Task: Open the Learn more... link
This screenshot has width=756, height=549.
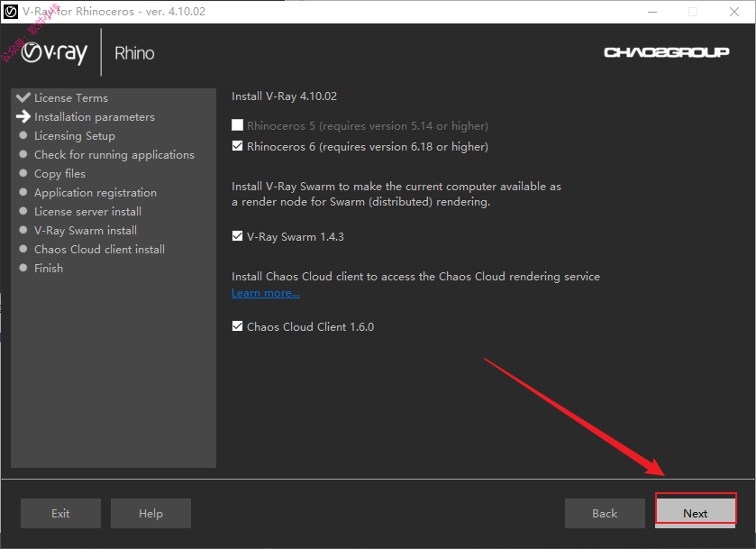Action: pyautogui.click(x=266, y=293)
